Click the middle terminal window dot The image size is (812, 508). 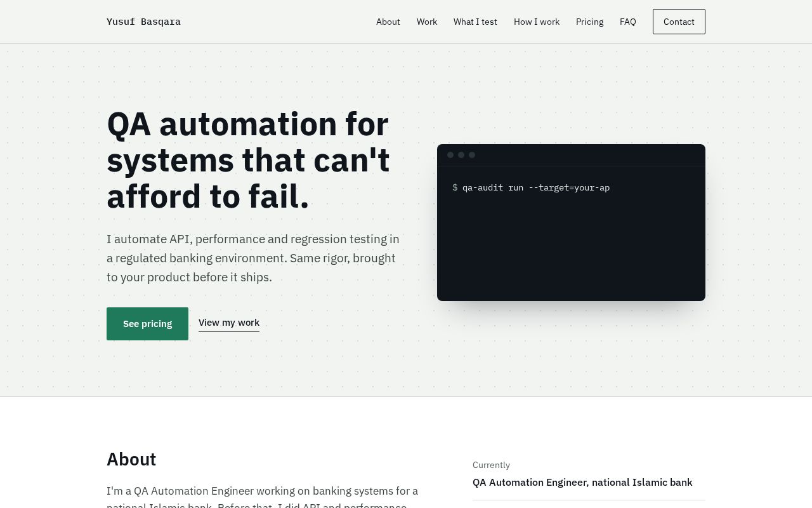(461, 155)
